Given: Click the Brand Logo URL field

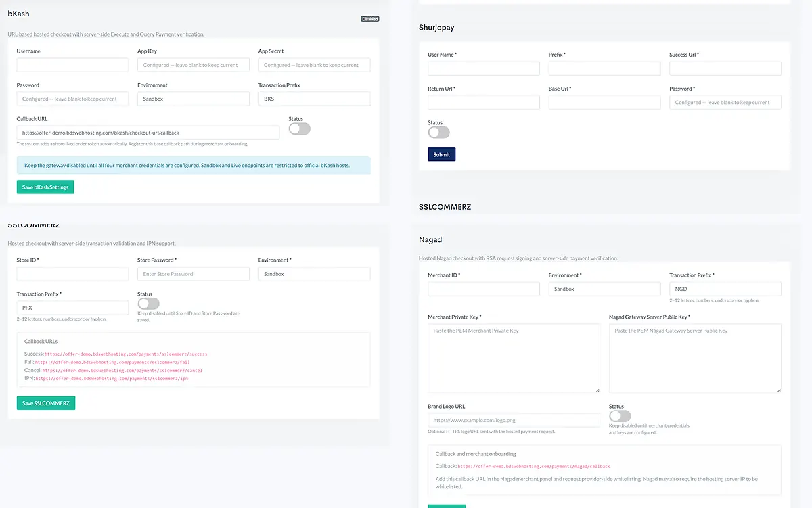Looking at the screenshot, I should 514,420.
